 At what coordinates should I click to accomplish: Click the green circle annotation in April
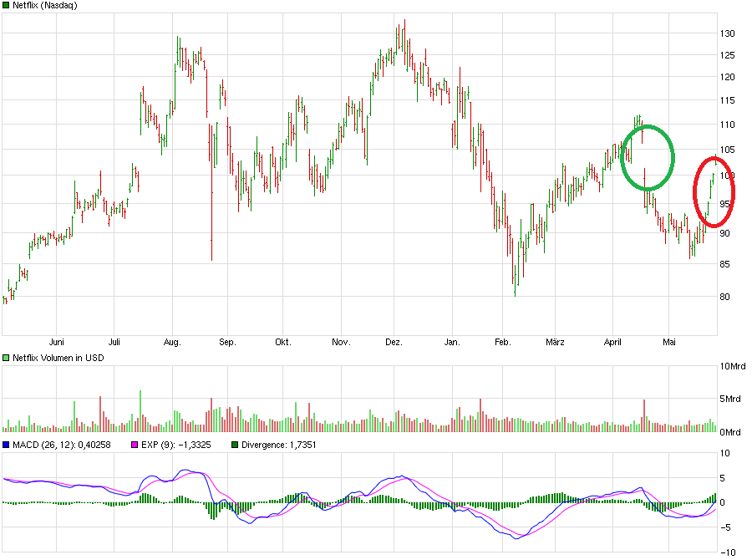tap(648, 157)
